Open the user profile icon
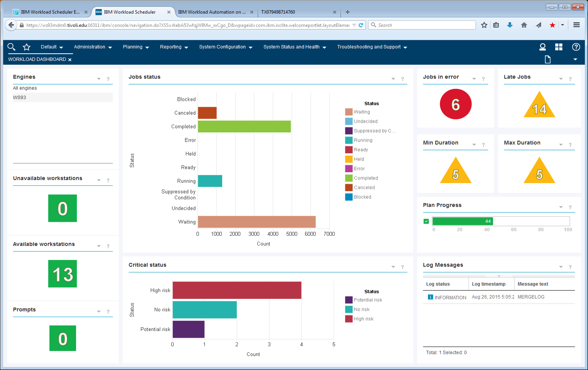Screen dimensions: 588x370 [x=543, y=47]
